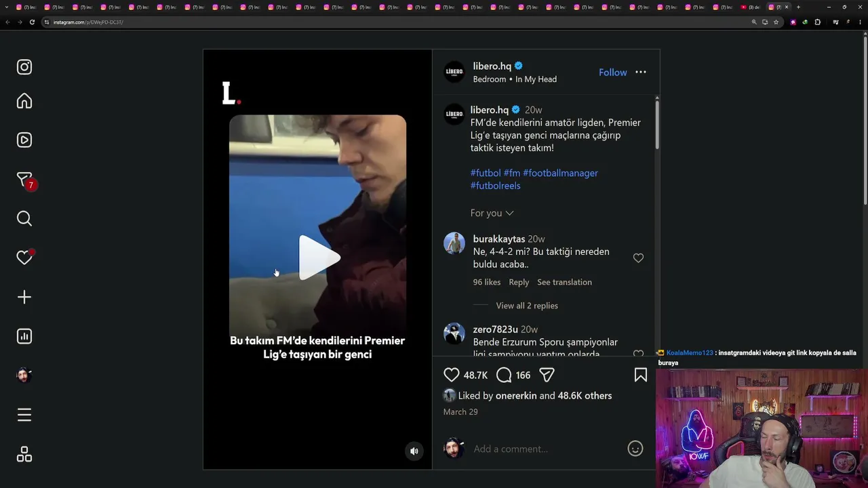Screen dimensions: 868x488
Task: Follow the libero.hq account
Action: tap(613, 73)
